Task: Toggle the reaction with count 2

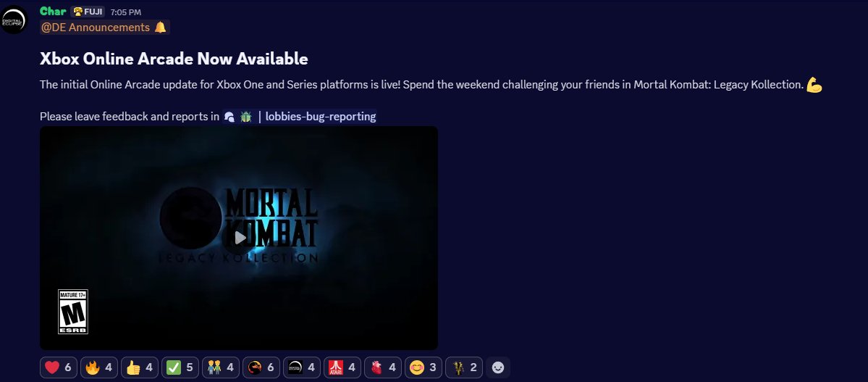Action: (x=464, y=367)
